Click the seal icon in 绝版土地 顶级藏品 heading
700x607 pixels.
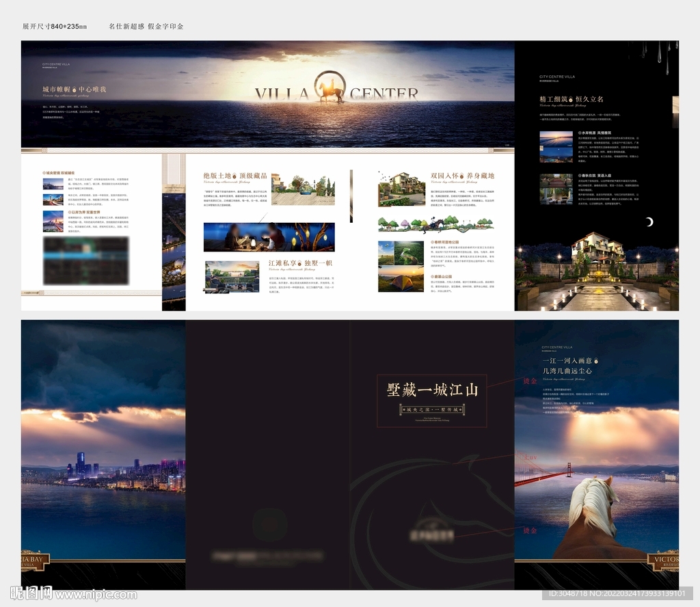pyautogui.click(x=235, y=176)
